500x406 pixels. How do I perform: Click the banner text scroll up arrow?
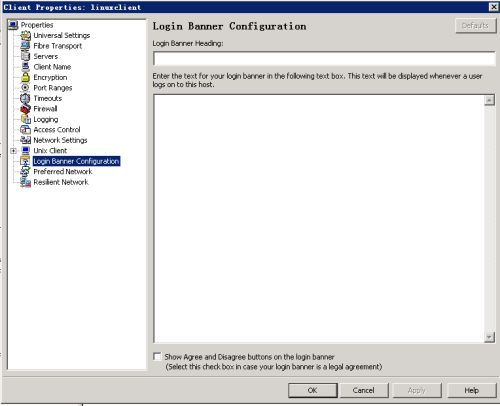click(x=489, y=100)
